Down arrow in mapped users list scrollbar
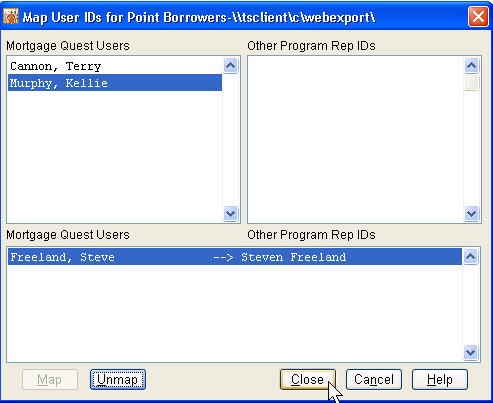The height and width of the screenshot is (403, 493). tap(470, 352)
